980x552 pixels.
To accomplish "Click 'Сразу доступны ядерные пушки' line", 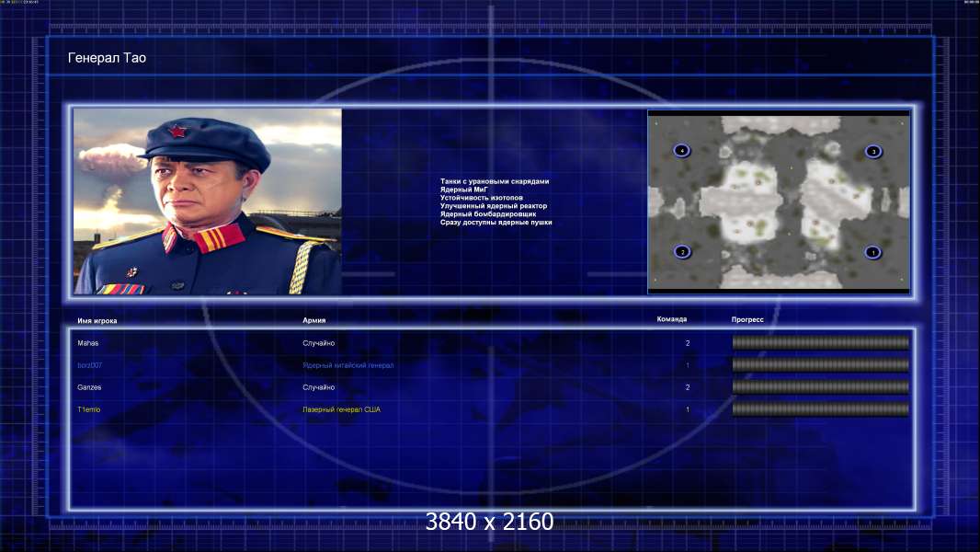I will pyautogui.click(x=496, y=222).
